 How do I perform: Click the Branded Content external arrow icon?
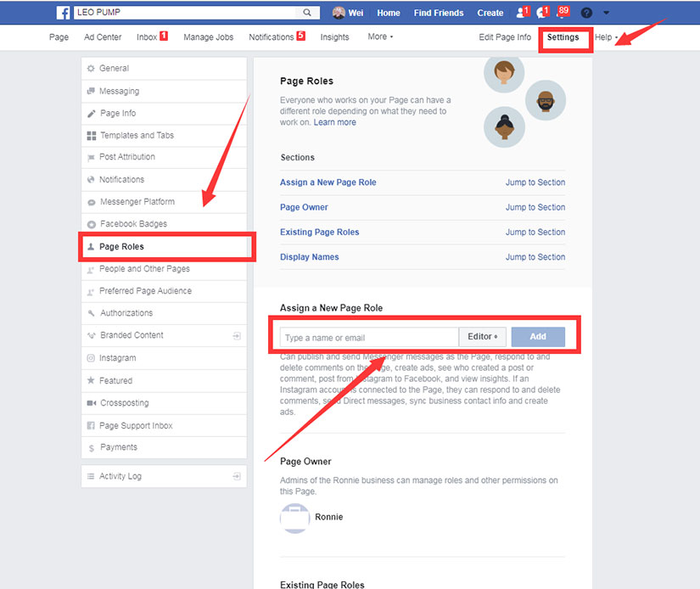coord(237,336)
